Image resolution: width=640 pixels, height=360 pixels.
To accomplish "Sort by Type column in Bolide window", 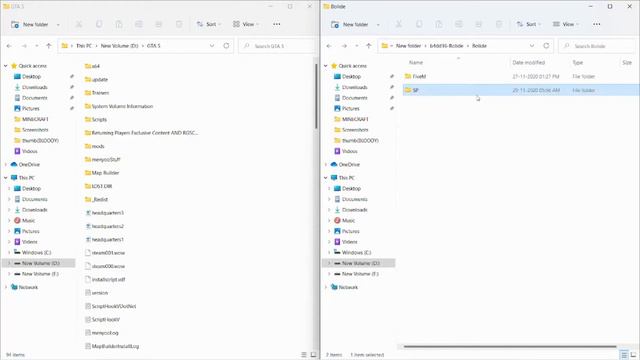I will [x=578, y=62].
